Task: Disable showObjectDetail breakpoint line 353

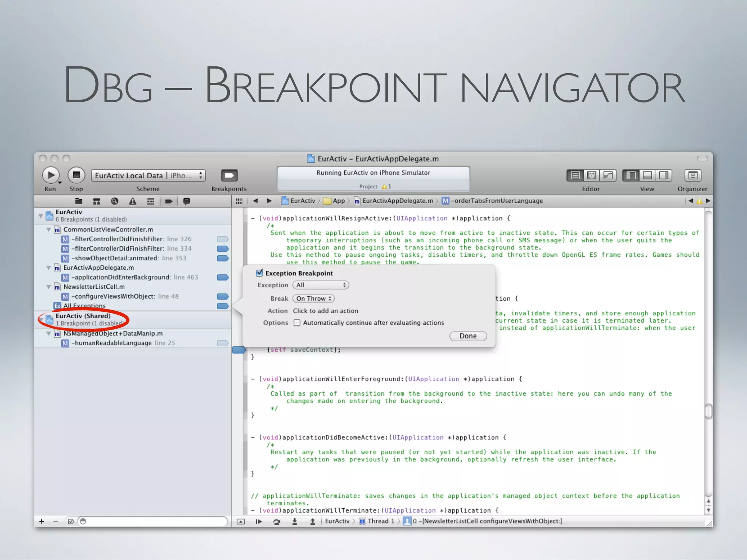Action: coord(222,258)
